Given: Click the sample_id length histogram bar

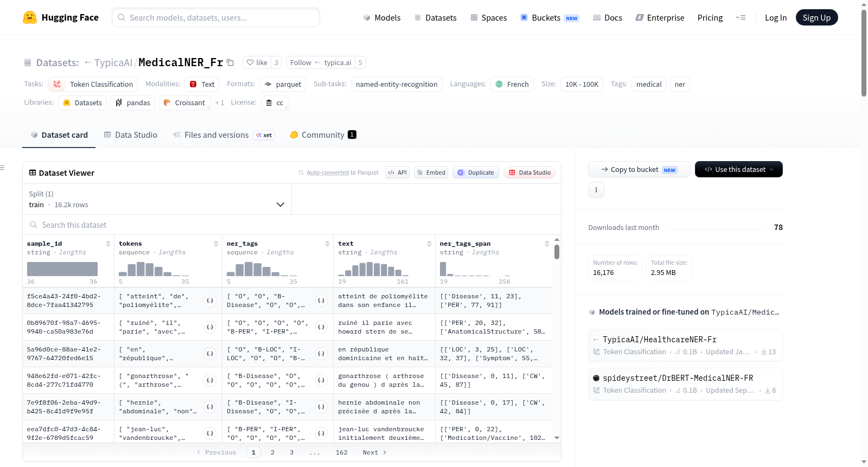Looking at the screenshot, I should (x=62, y=269).
